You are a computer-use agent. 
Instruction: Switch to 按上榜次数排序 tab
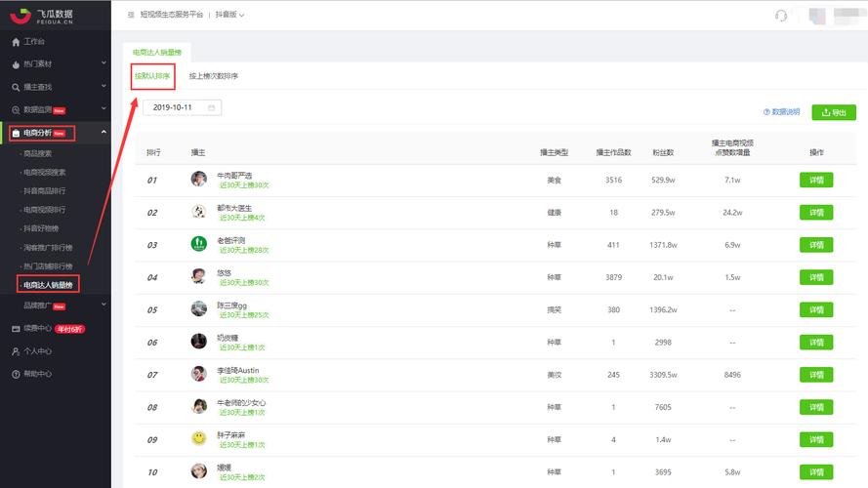214,76
